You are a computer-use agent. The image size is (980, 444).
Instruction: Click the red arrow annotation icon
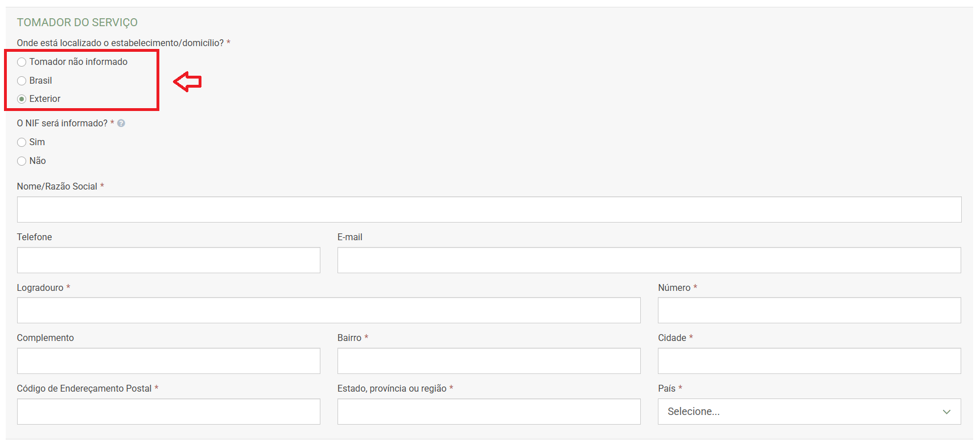pyautogui.click(x=187, y=81)
